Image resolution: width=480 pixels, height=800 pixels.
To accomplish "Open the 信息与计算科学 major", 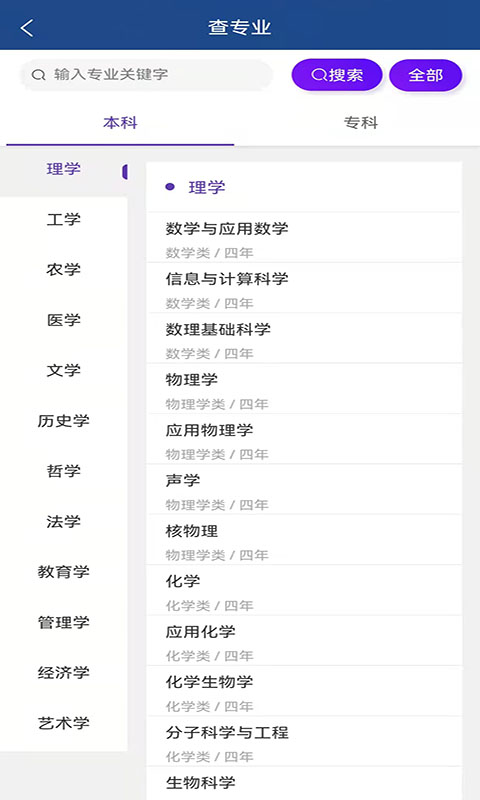I will pos(304,288).
